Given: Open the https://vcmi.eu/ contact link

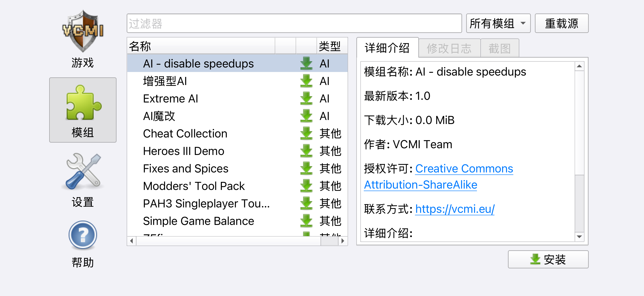Looking at the screenshot, I should (455, 209).
